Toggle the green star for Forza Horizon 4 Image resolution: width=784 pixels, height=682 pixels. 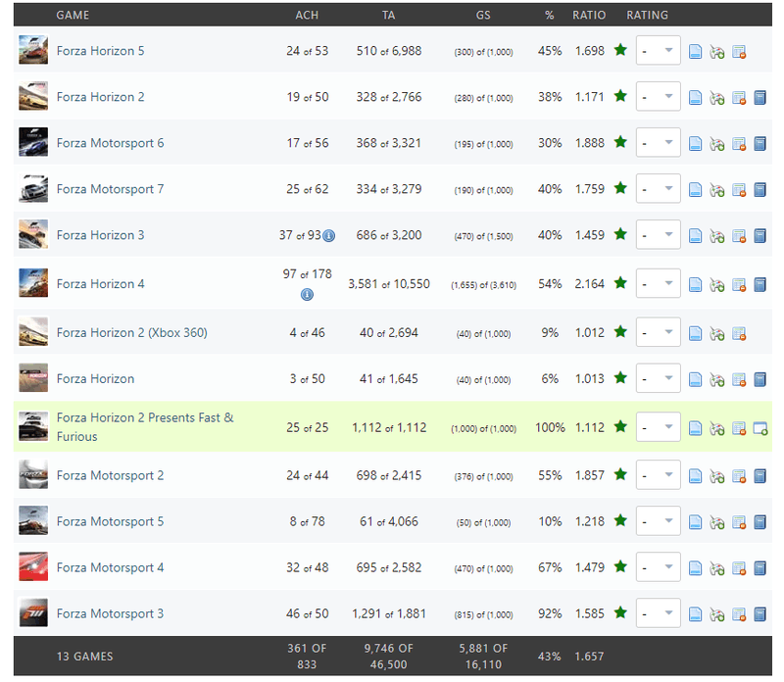click(x=620, y=282)
